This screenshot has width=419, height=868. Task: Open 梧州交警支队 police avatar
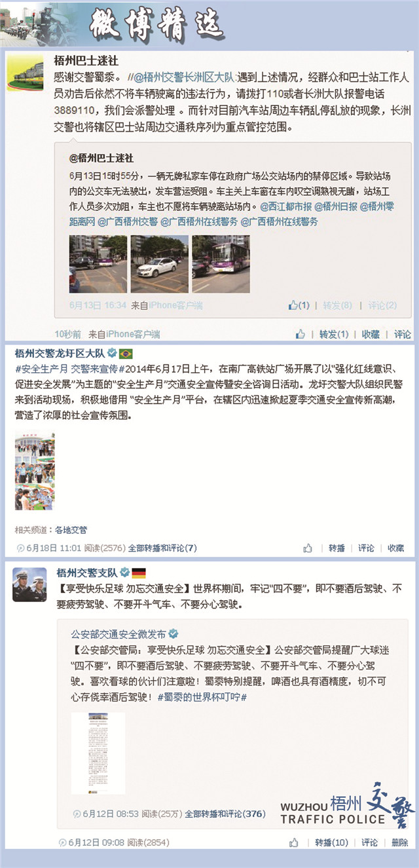29,584
